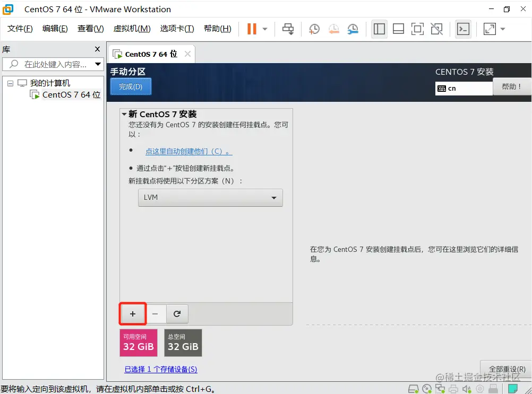Screen dimensions: 532x394
Task: Open the 查看(V) menu
Action: click(91, 29)
